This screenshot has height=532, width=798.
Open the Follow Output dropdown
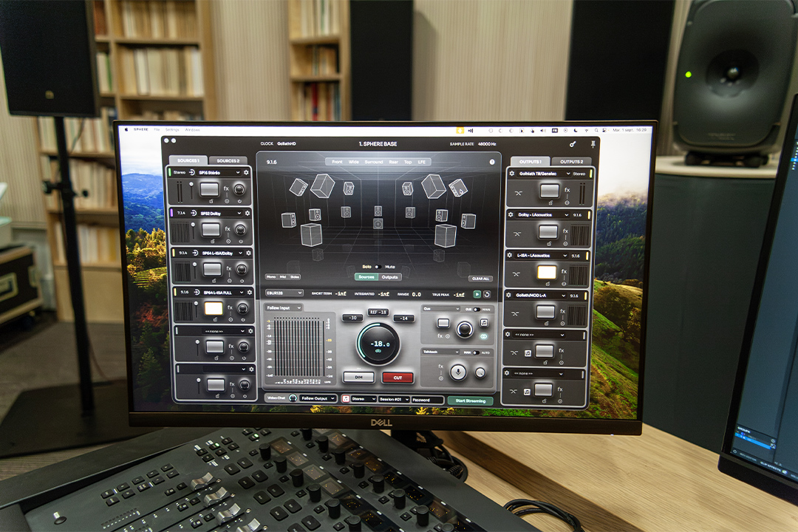(318, 398)
